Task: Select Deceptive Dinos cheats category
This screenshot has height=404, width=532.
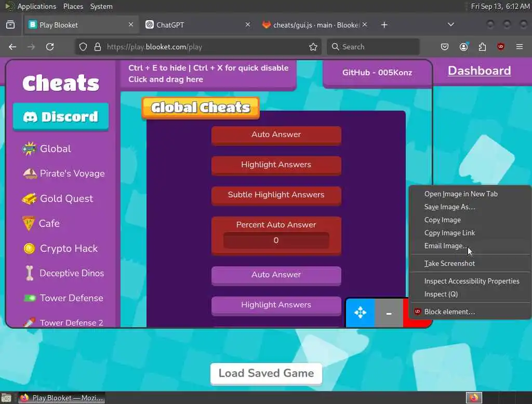Action: pyautogui.click(x=63, y=274)
